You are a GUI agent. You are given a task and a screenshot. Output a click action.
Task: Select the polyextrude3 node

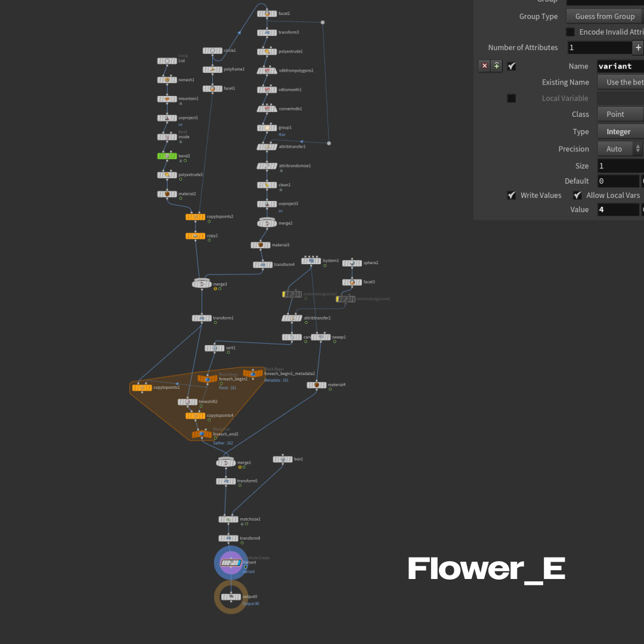click(x=167, y=175)
